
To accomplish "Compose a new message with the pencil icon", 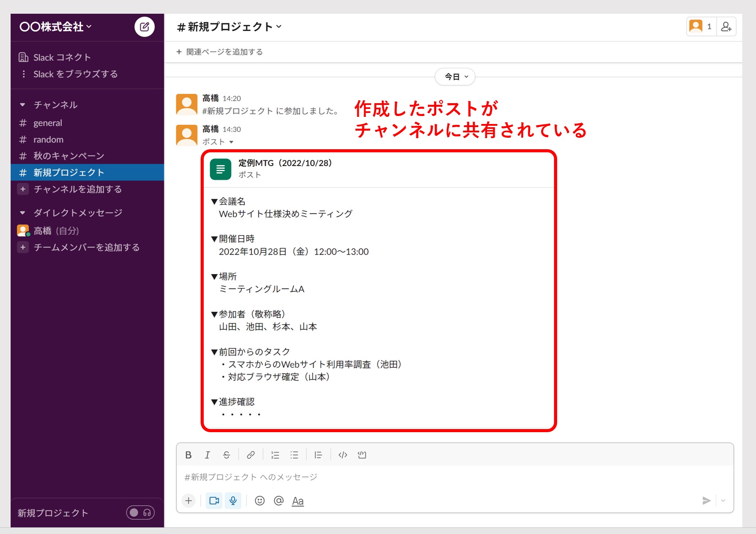I will coord(144,27).
